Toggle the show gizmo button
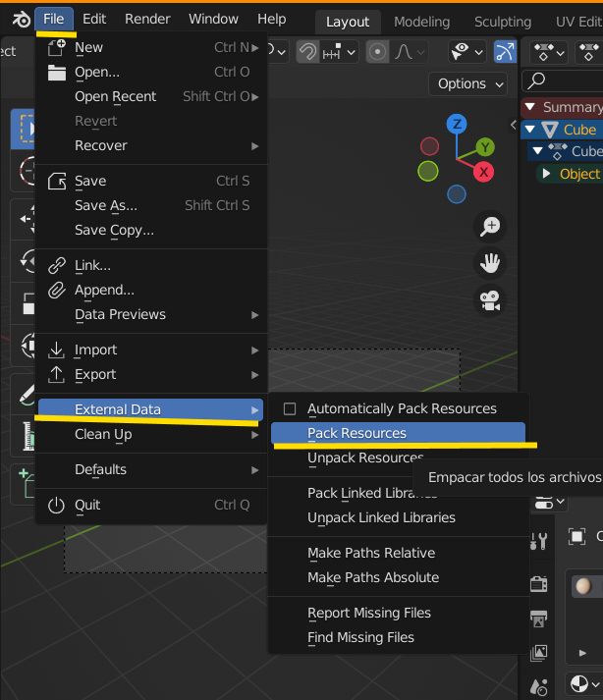603x700 pixels. point(505,52)
